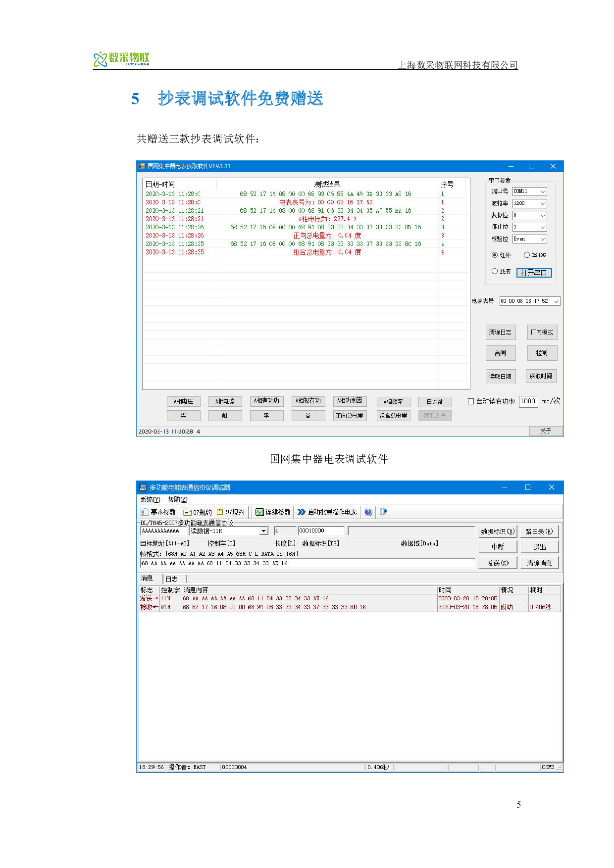The image size is (614, 868).
Task: Click the 清除消息 button
Action: pyautogui.click(x=539, y=563)
